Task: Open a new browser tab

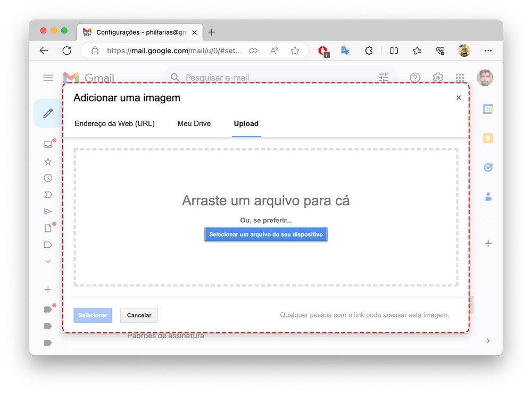Action: click(x=212, y=32)
